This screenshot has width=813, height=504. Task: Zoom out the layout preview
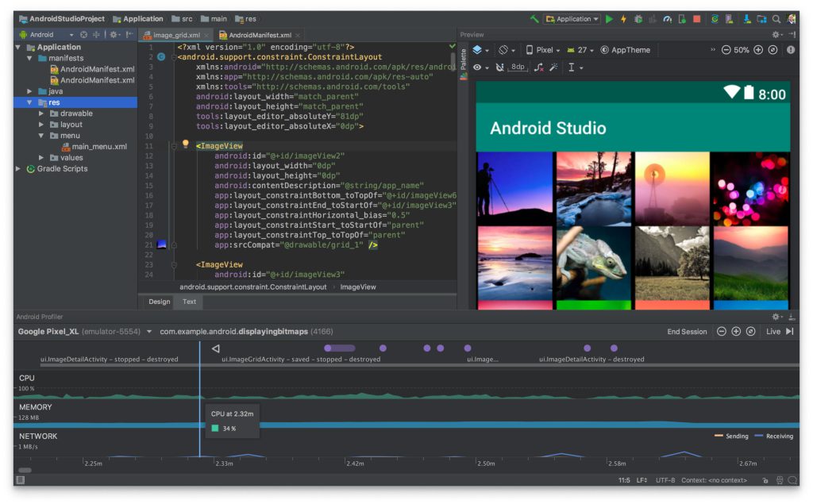726,50
